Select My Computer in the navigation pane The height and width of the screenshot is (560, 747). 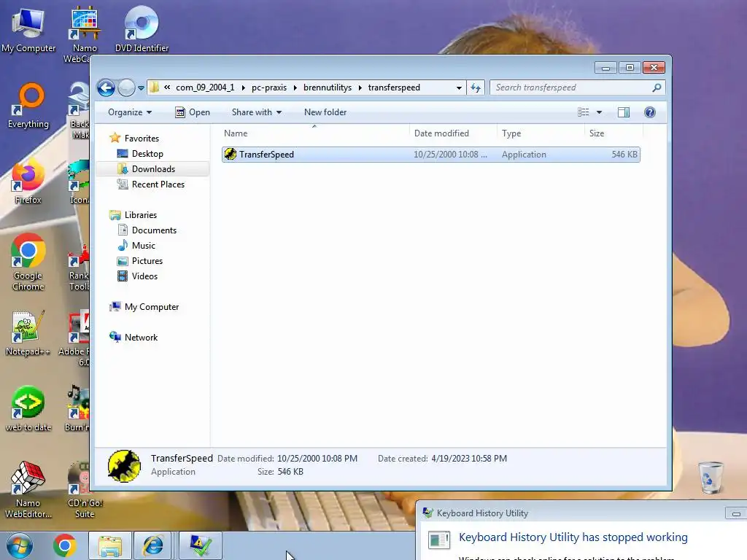[x=152, y=307]
